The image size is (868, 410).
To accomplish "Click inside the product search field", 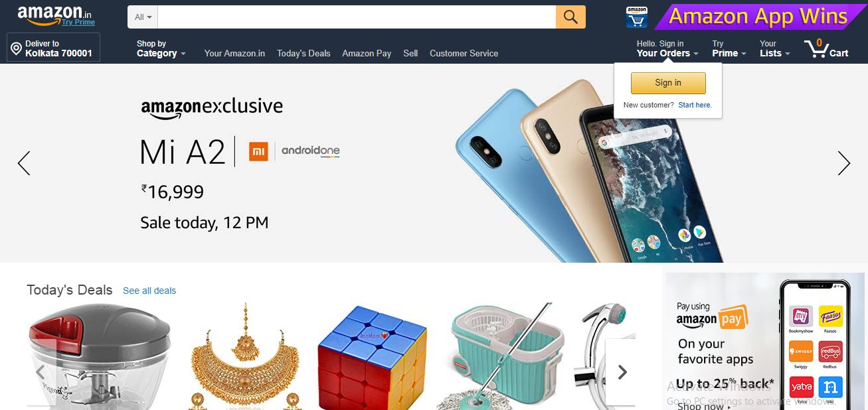I will 357,17.
